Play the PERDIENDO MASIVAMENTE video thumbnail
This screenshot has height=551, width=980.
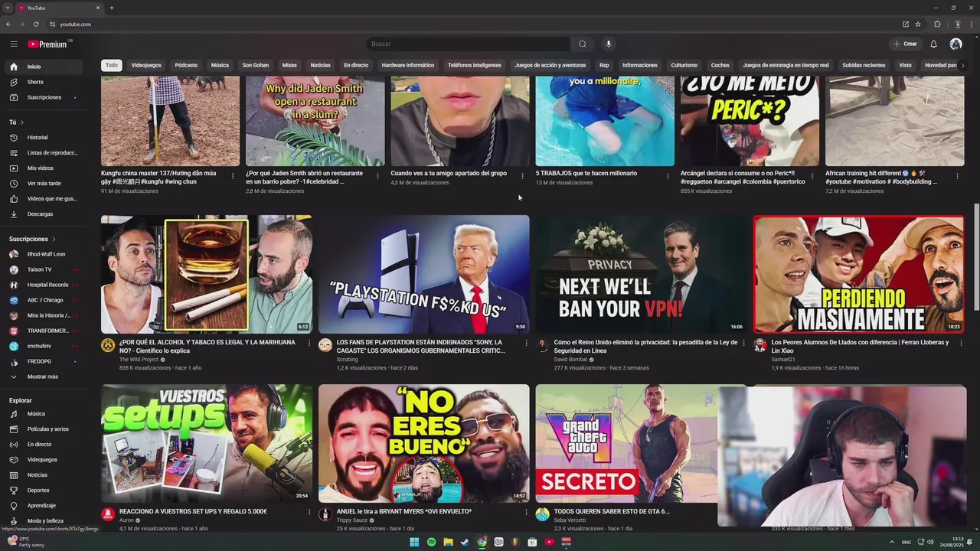tap(858, 274)
